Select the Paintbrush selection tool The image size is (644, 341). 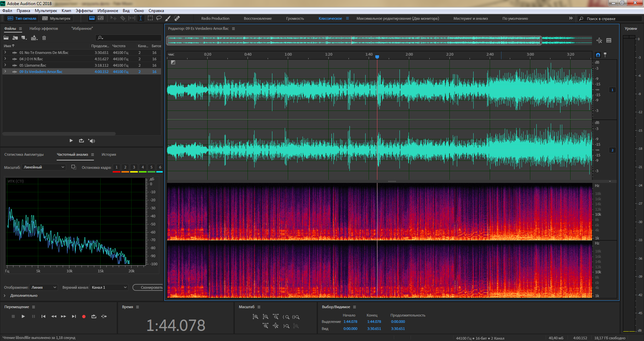click(x=168, y=18)
